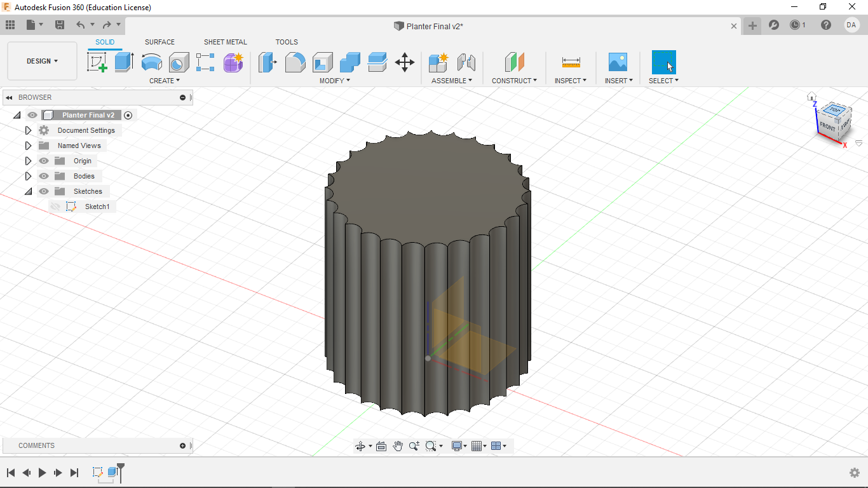
Task: Switch to the SOLID tab
Action: pos(105,42)
